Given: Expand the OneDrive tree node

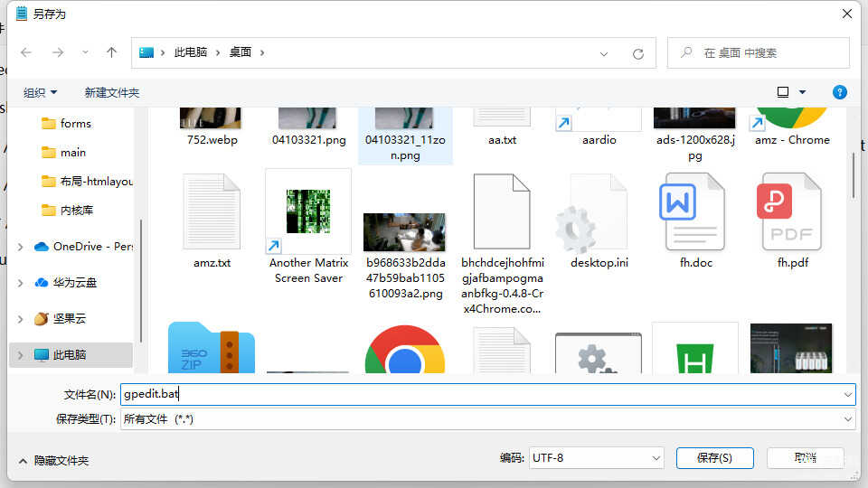Looking at the screenshot, I should 21,247.
